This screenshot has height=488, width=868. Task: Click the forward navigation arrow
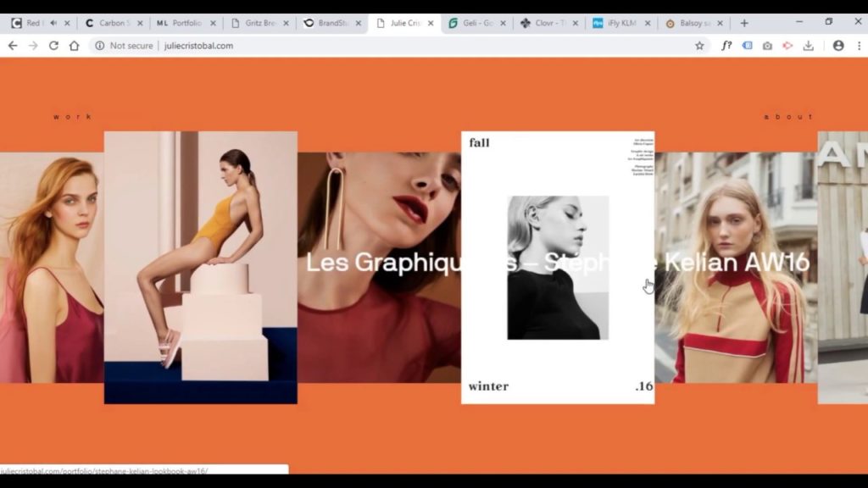(x=33, y=46)
